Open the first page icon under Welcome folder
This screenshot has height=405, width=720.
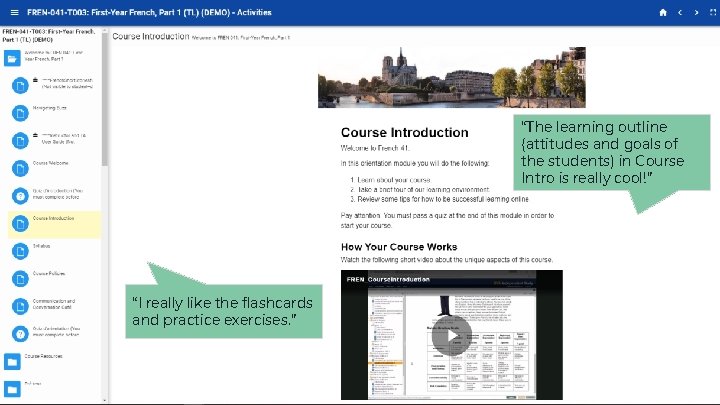[20, 85]
